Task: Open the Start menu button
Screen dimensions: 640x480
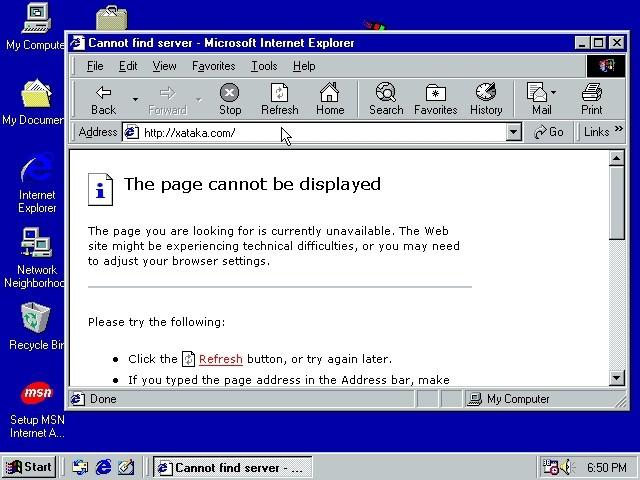Action: [x=29, y=467]
